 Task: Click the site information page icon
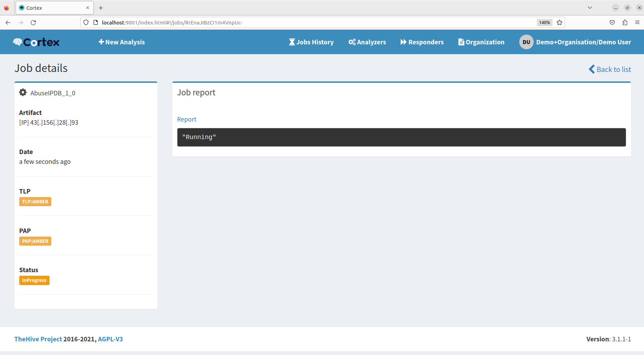click(96, 22)
